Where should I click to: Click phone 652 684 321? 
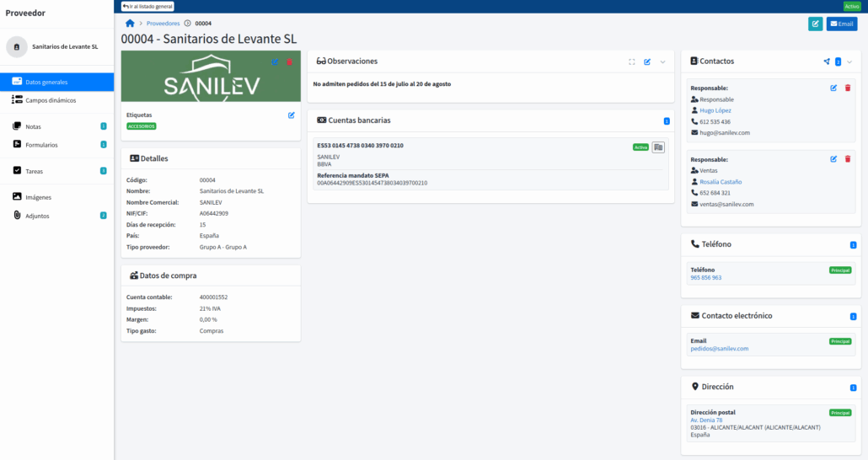pos(715,193)
